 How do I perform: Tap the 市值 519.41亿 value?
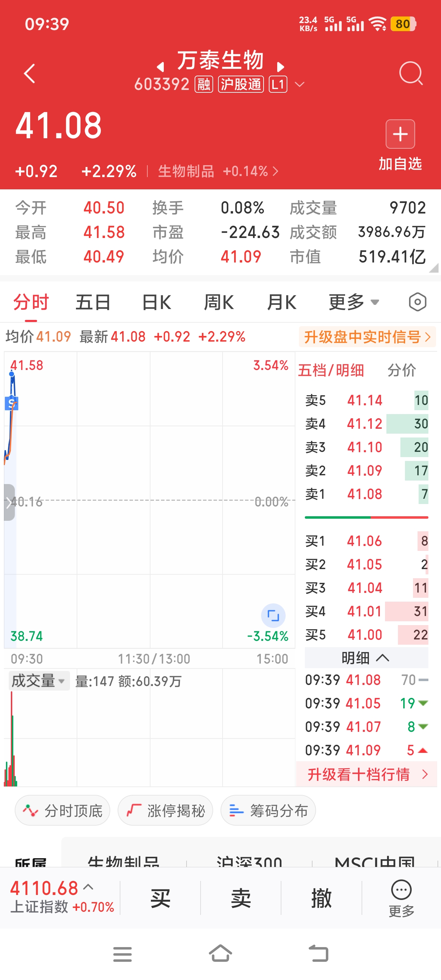(x=392, y=257)
